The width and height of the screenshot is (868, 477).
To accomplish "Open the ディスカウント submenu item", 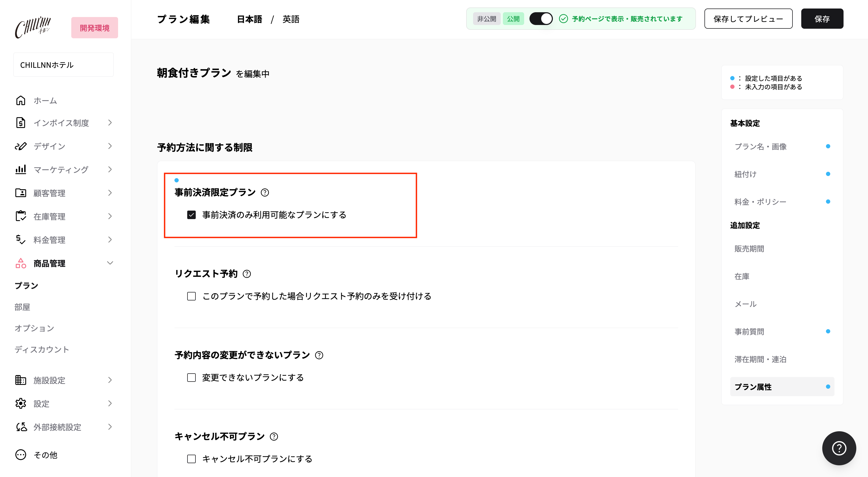I will [42, 349].
